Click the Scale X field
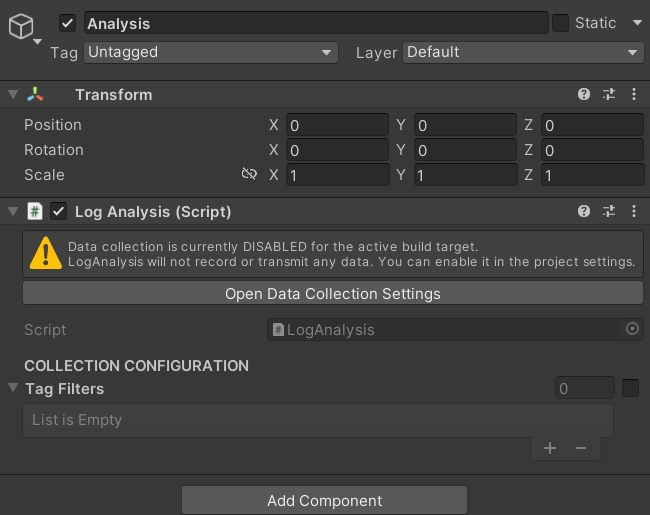Image resolution: width=650 pixels, height=515 pixels. [337, 175]
